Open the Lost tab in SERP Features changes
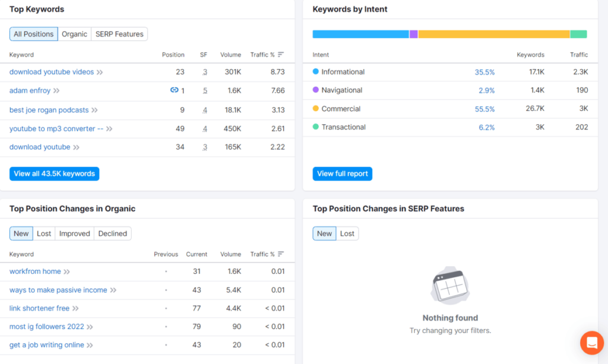This screenshot has height=364, width=608. pyautogui.click(x=347, y=233)
